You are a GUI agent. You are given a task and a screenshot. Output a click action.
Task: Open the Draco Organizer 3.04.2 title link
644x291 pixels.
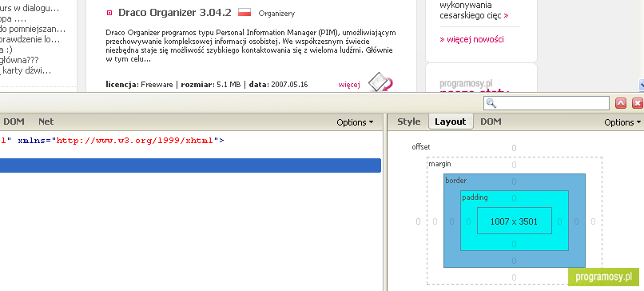click(175, 13)
